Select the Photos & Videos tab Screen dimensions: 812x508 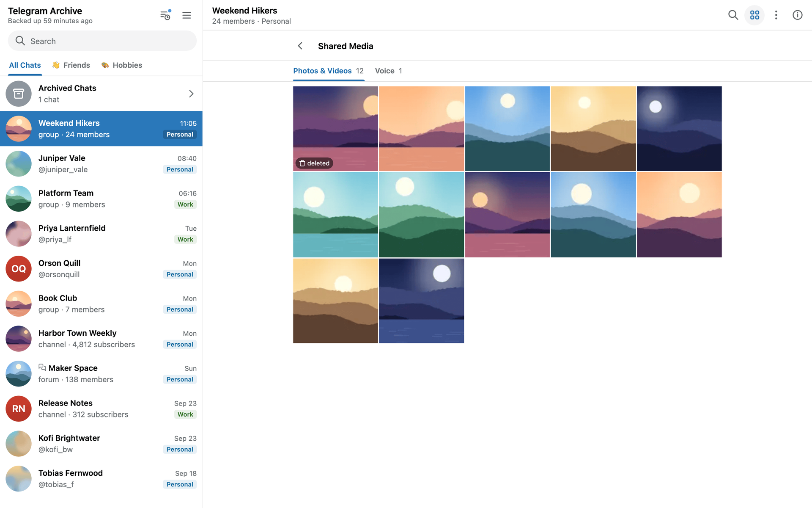click(x=328, y=71)
